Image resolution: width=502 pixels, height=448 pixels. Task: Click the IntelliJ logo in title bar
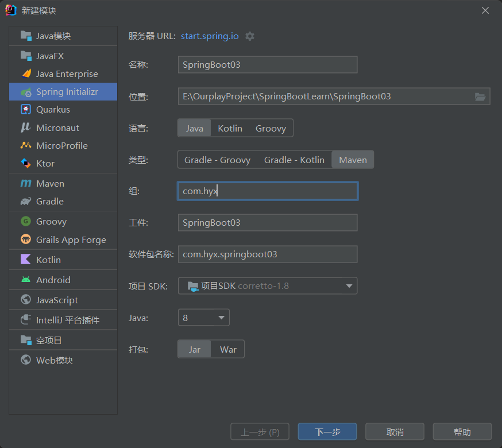(x=11, y=10)
